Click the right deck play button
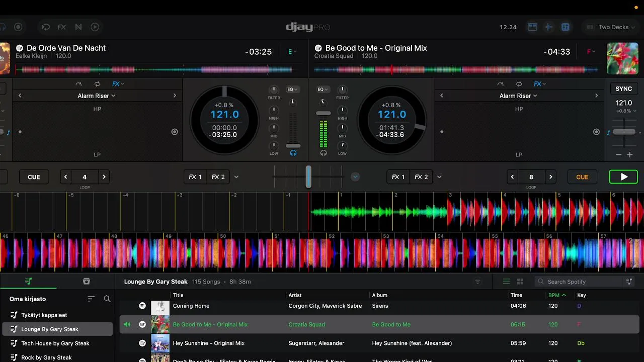 623,177
